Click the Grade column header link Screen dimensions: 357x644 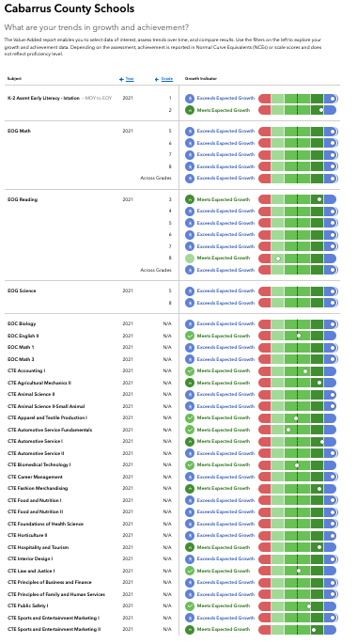pos(167,79)
